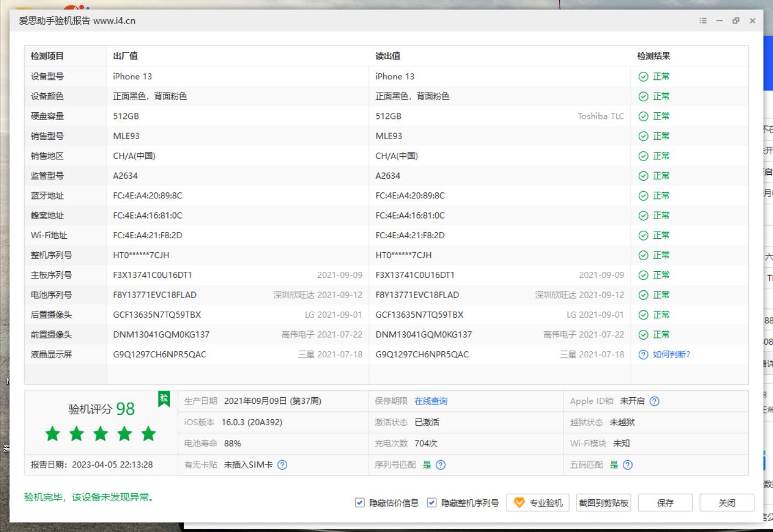The width and height of the screenshot is (773, 532).
Task: Select factory serial HT0******7CJH
Action: (x=141, y=255)
